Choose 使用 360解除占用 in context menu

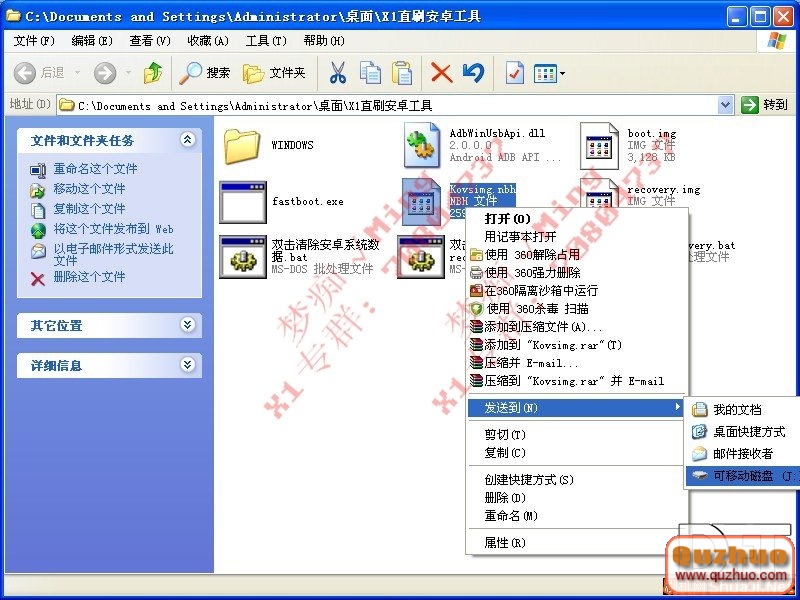577,255
